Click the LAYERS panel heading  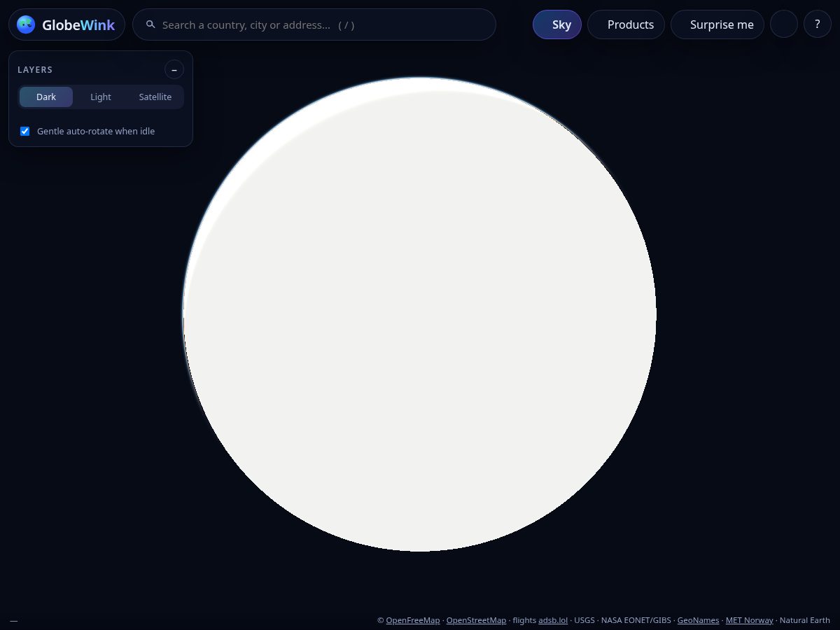(35, 70)
